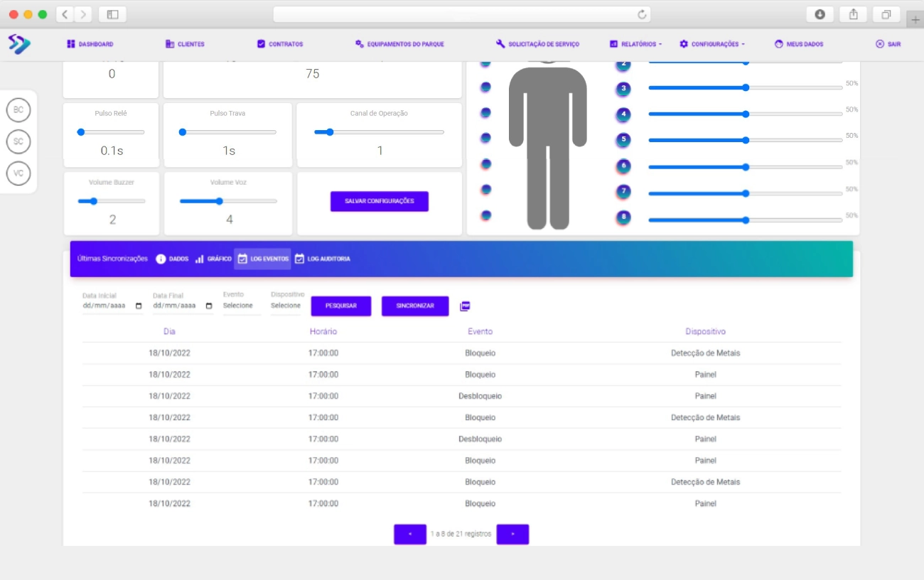Screen dimensions: 924x580
Task: Switch to the Log Auditoria tab
Action: pyautogui.click(x=322, y=259)
